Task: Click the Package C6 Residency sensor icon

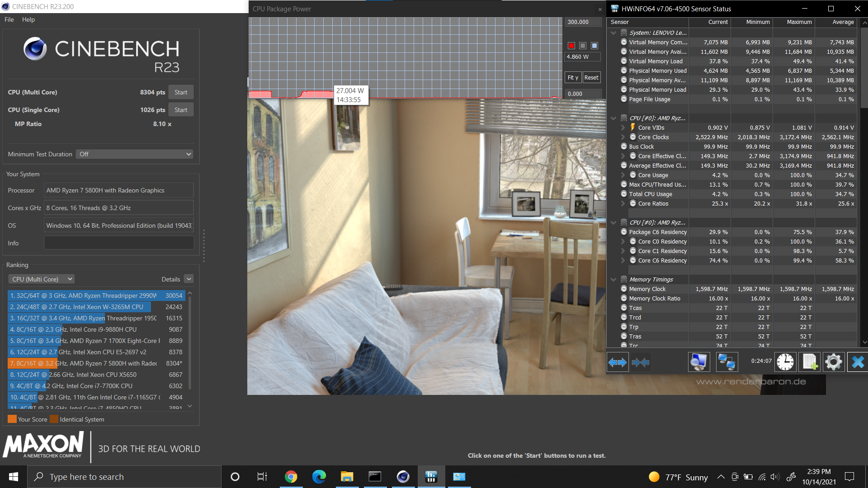Action: [x=624, y=232]
